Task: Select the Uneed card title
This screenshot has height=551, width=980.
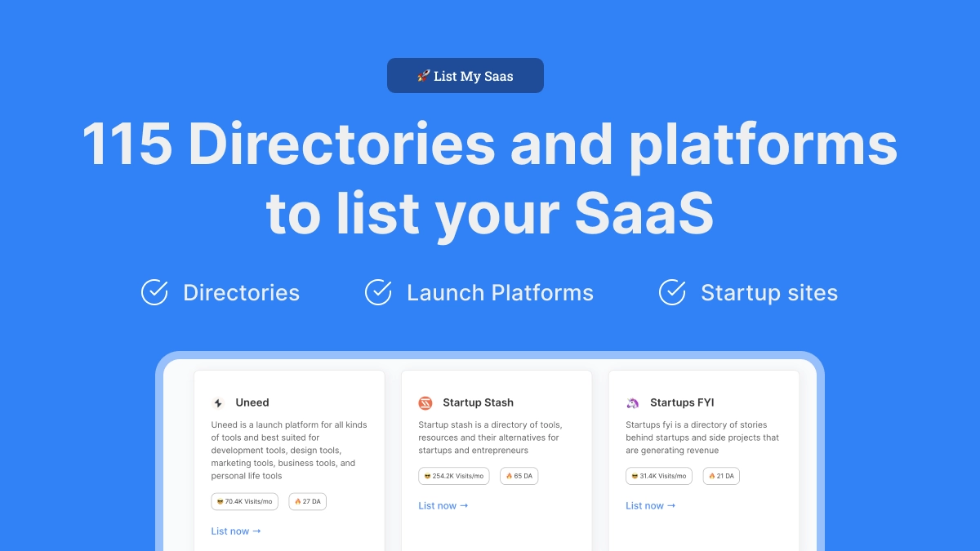Action: click(x=252, y=402)
